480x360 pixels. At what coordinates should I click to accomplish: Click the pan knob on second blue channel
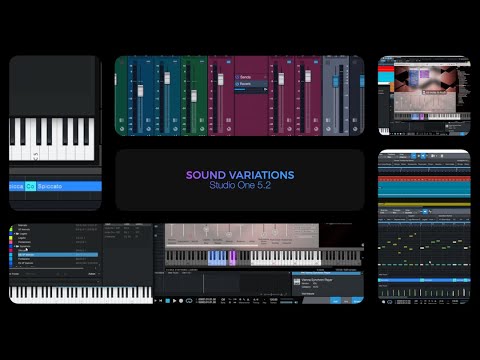pos(175,129)
